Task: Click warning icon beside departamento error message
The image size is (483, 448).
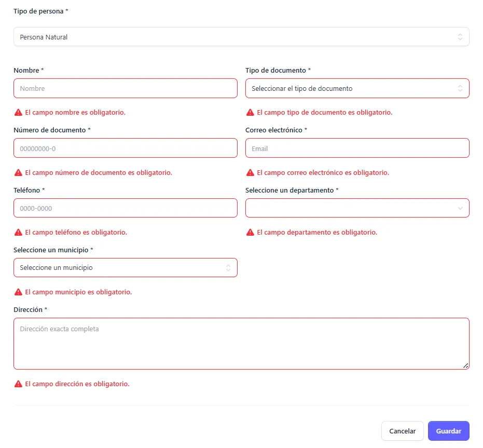Action: (x=250, y=232)
